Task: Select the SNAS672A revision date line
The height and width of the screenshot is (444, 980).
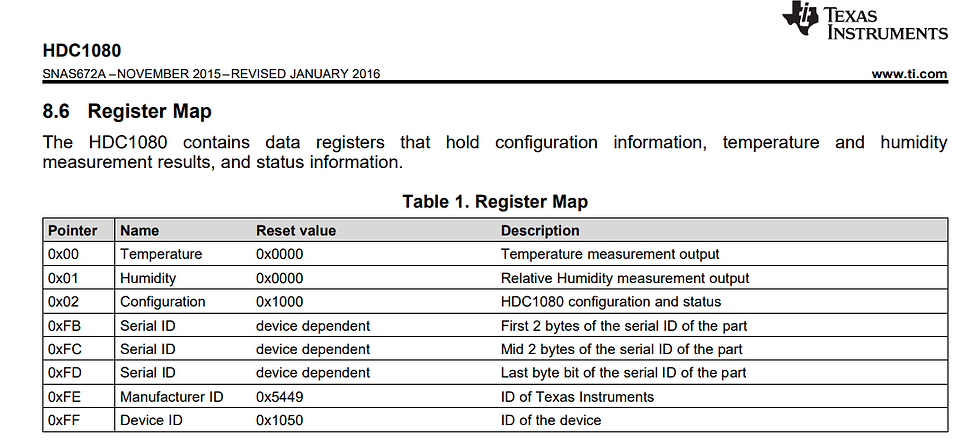Action: coord(211,74)
